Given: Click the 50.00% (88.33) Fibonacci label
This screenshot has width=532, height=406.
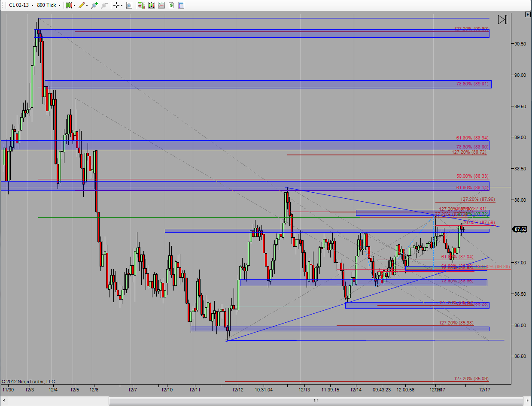Looking at the screenshot, I should tap(472, 176).
